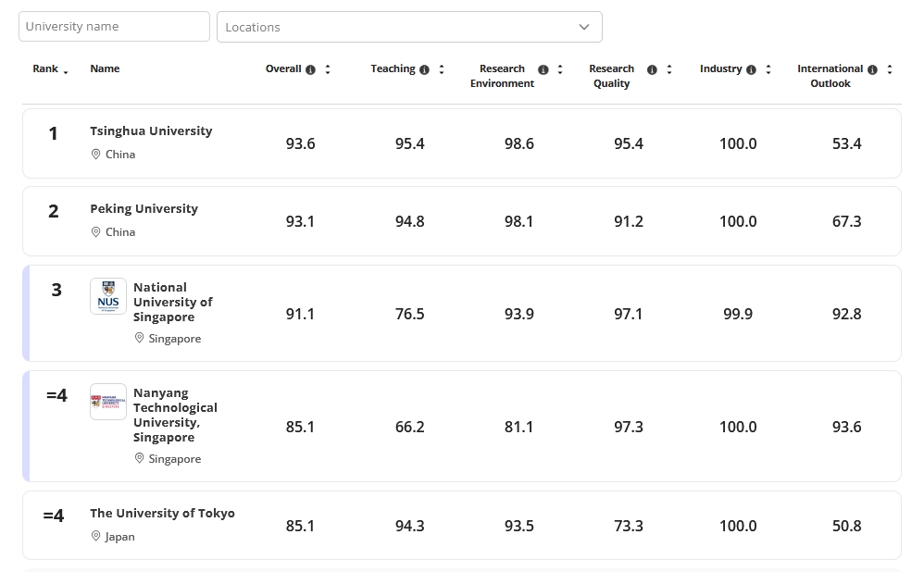This screenshot has width=924, height=572.
Task: Click the Research Quality info icon
Action: coord(652,69)
